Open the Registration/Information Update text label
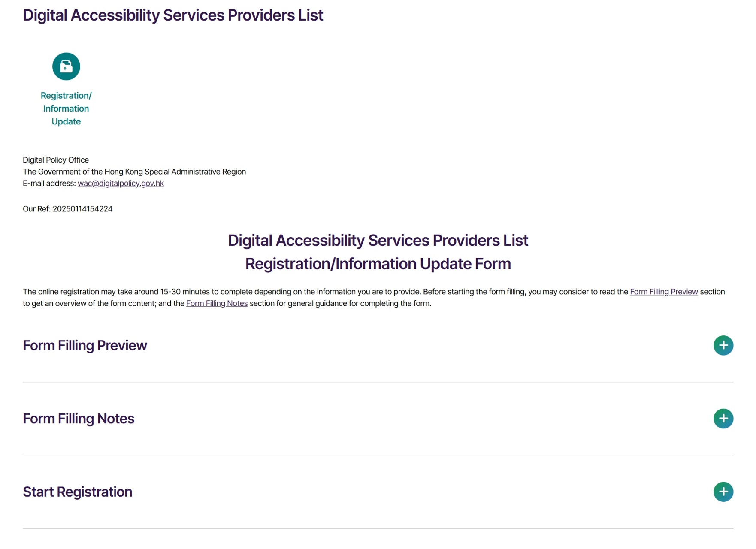This screenshot has height=549, width=756. [x=66, y=109]
